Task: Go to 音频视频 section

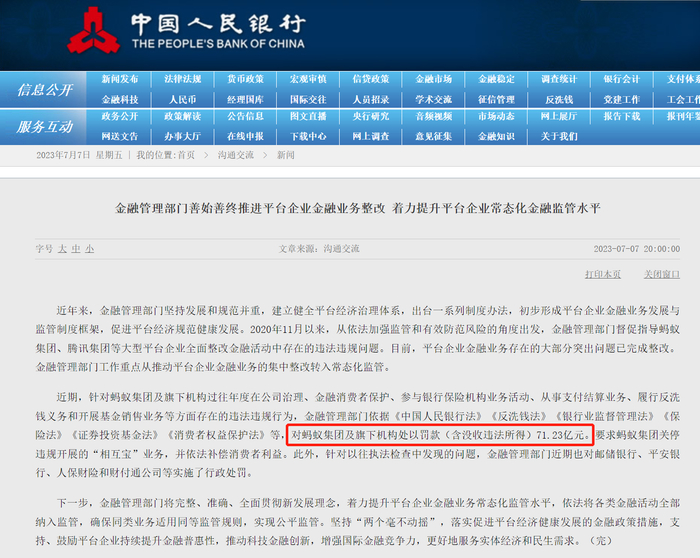Action: [433, 117]
